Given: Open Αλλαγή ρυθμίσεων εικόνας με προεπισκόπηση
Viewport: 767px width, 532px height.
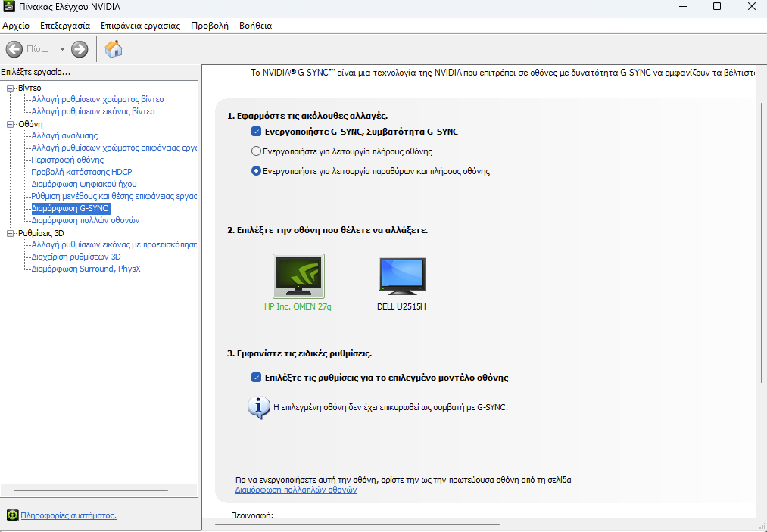Looking at the screenshot, I should [114, 244].
